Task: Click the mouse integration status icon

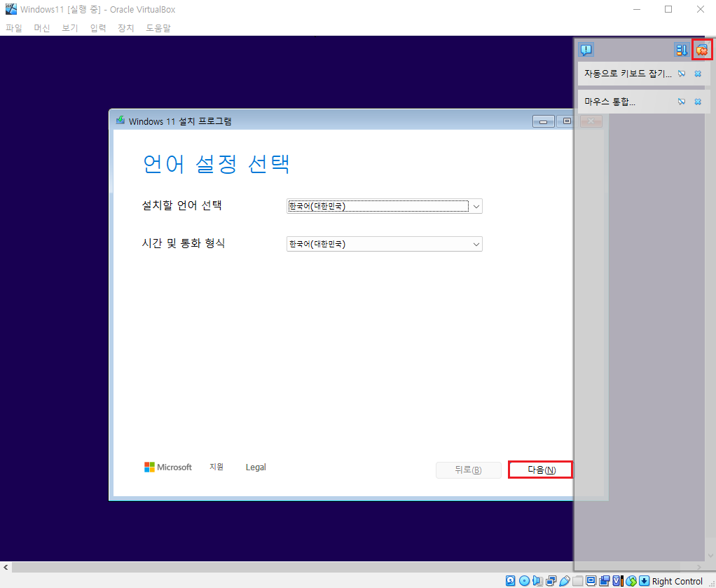Action: [x=631, y=581]
